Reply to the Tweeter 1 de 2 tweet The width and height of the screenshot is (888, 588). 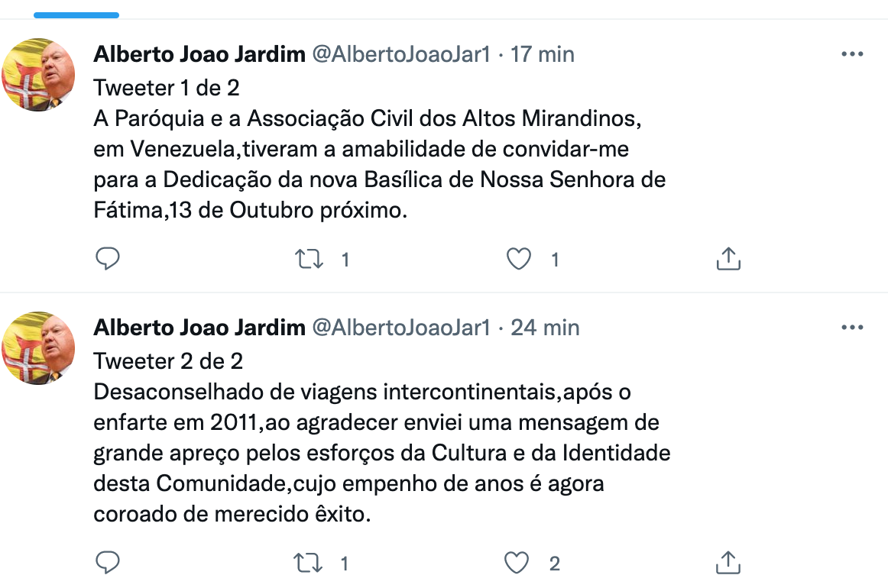(108, 259)
